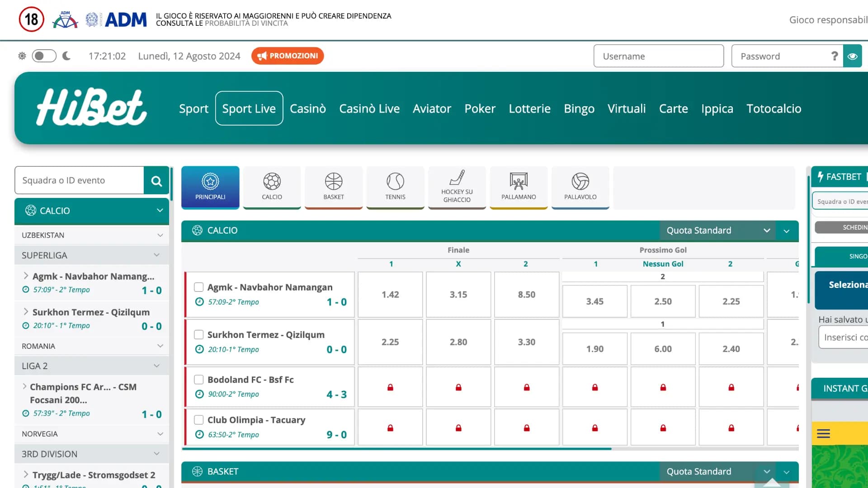868x488 pixels.
Task: Show password with the eye icon
Action: point(852,56)
